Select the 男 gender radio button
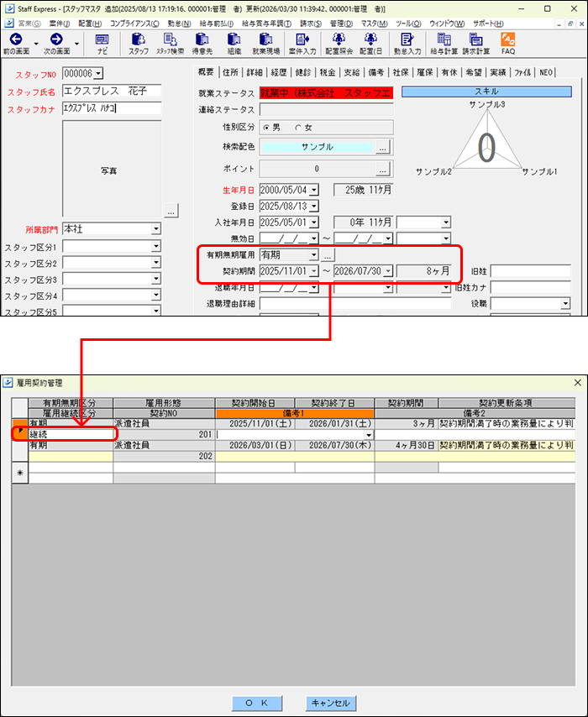Screen dimensions: 588x717 point(268,128)
